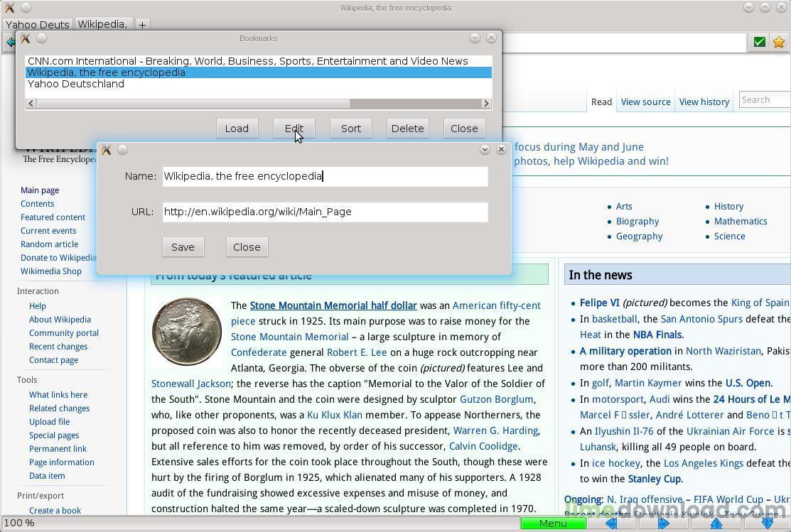
Task: Click the Stone Mountain coin thumbnail
Action: click(187, 332)
